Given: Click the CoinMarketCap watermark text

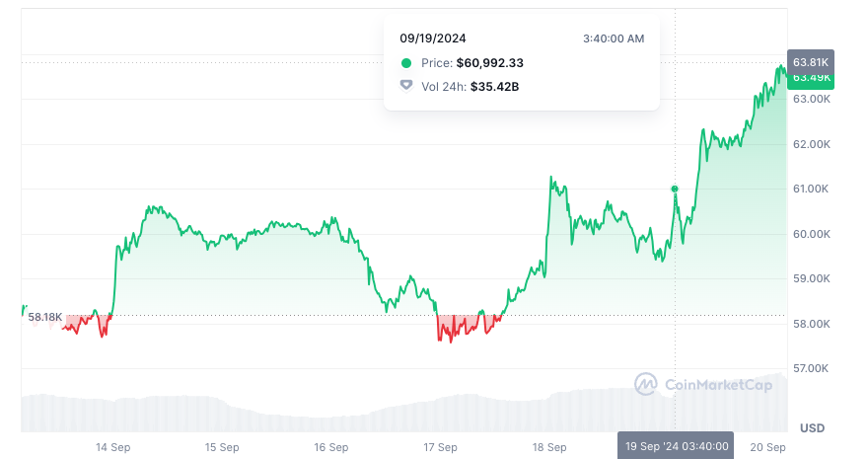Looking at the screenshot, I should [x=718, y=385].
